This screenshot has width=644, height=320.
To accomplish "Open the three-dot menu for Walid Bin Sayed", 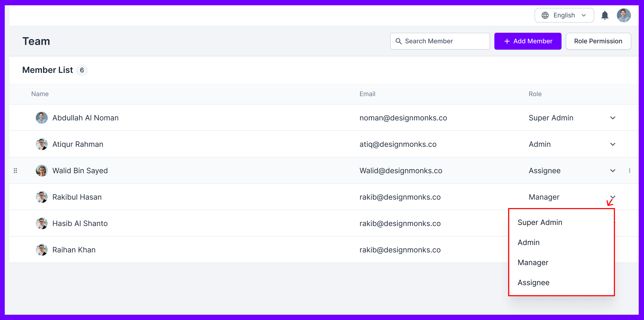I will coord(630,171).
